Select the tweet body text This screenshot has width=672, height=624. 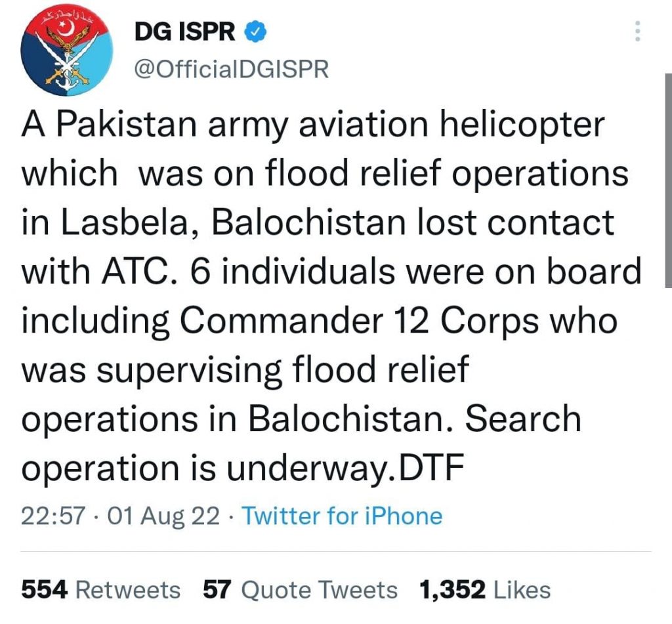328,295
